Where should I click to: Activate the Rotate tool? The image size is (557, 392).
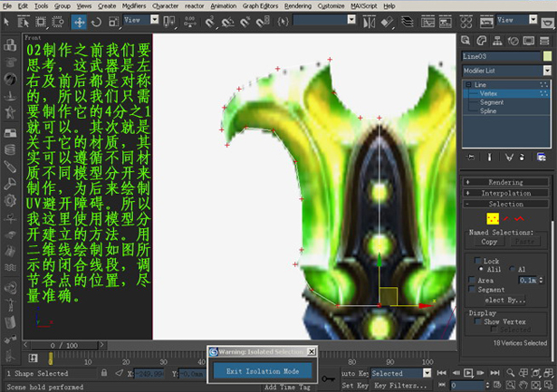click(x=96, y=22)
